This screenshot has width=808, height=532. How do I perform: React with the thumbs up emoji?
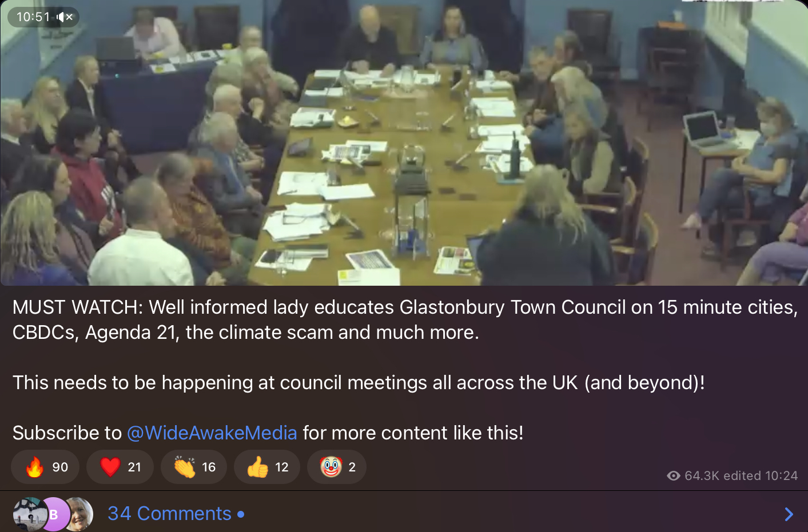coord(257,467)
